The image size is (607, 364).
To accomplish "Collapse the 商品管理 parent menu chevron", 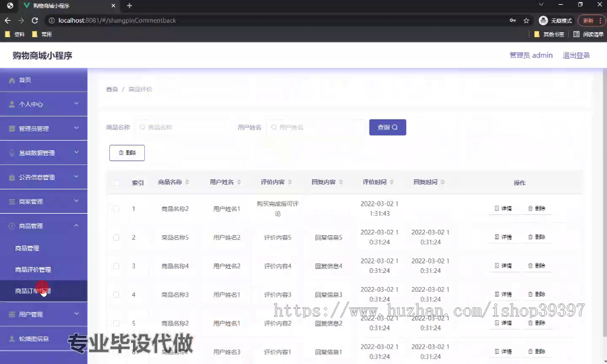I will pos(76,226).
